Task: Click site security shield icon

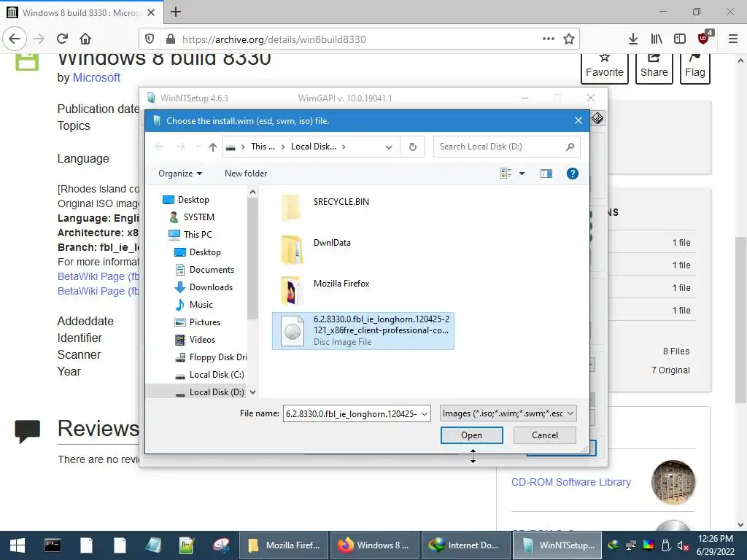Action: click(x=150, y=39)
